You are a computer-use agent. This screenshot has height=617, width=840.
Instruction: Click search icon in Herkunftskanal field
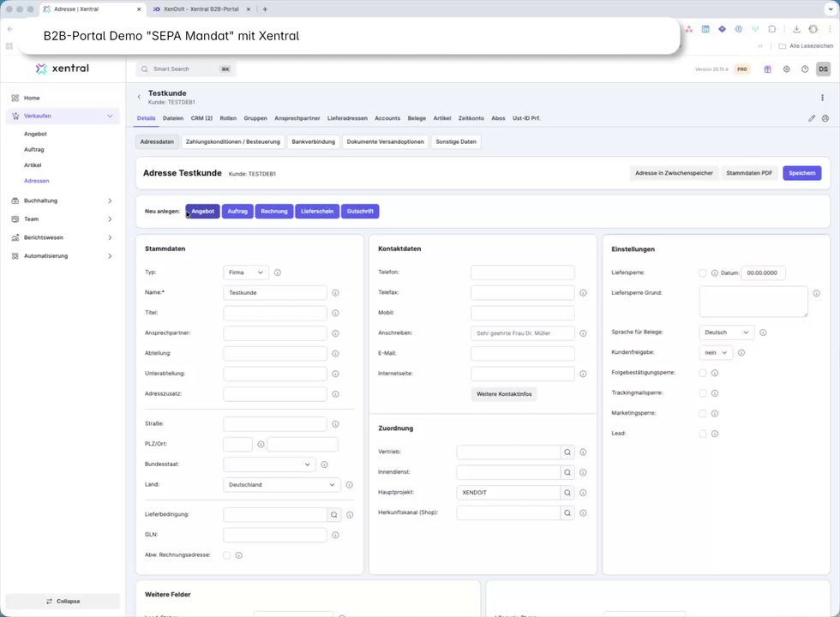pyautogui.click(x=567, y=513)
